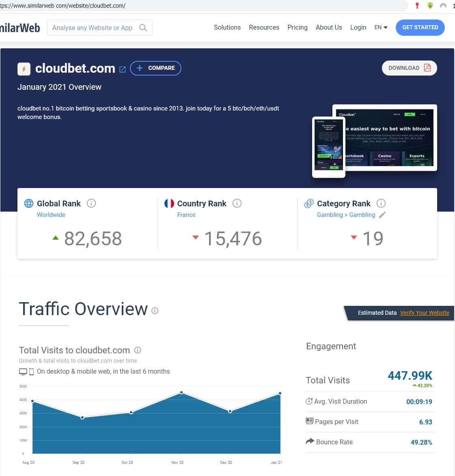This screenshot has height=476, width=455.
Task: Click the 6.93 pages per visit value
Action: (x=426, y=422)
